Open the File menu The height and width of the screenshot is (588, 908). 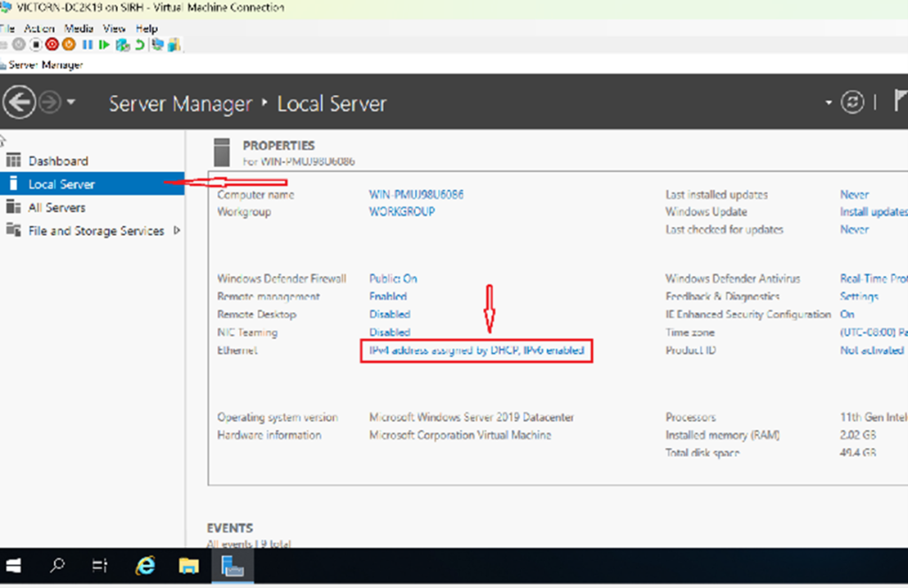coord(7,28)
